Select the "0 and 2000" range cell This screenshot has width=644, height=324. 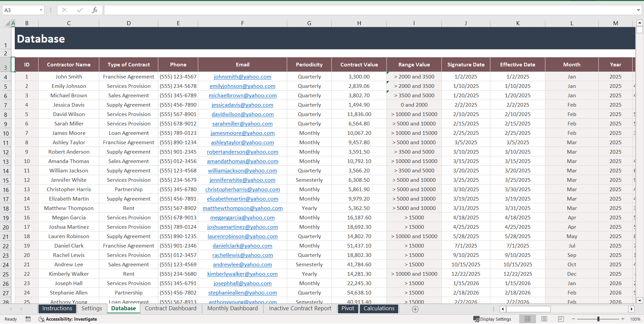click(414, 105)
